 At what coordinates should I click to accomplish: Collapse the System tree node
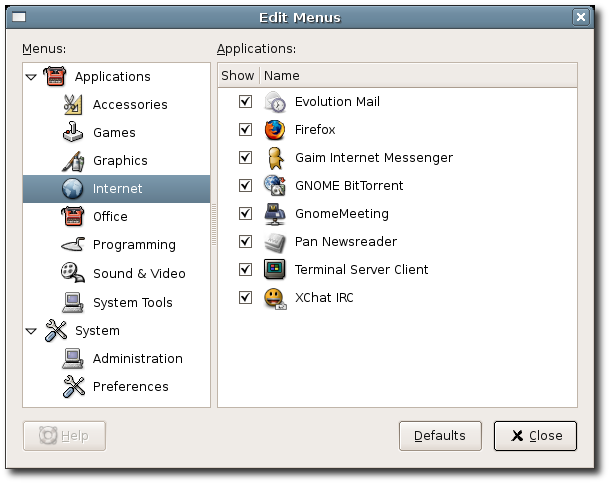coord(31,331)
